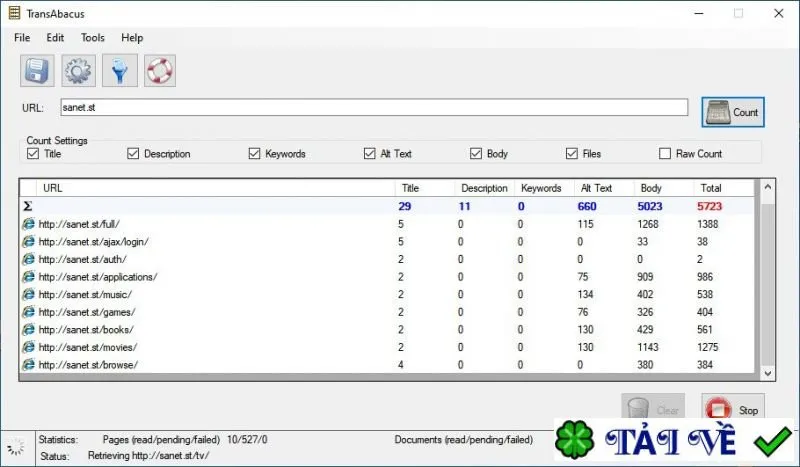Screen dimensions: 800x467
Task: Open the Tools menu
Action: pyautogui.click(x=92, y=38)
